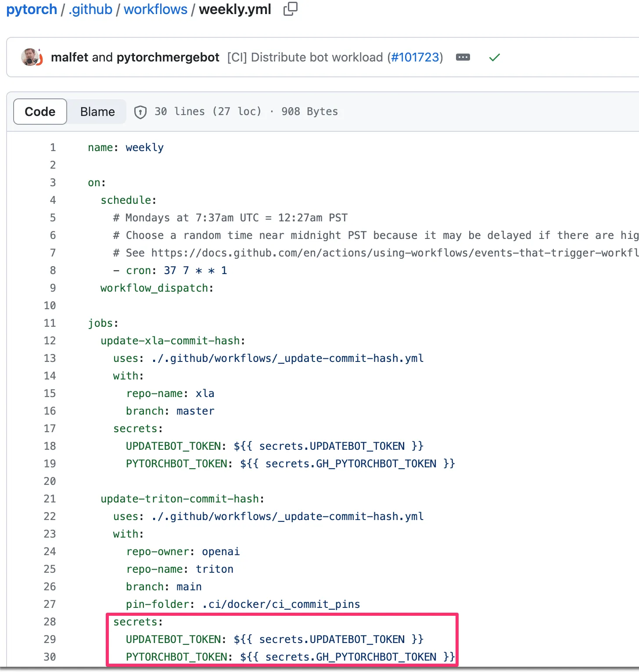Click the shield icon next to line count
The height and width of the screenshot is (672, 639).
point(140,112)
